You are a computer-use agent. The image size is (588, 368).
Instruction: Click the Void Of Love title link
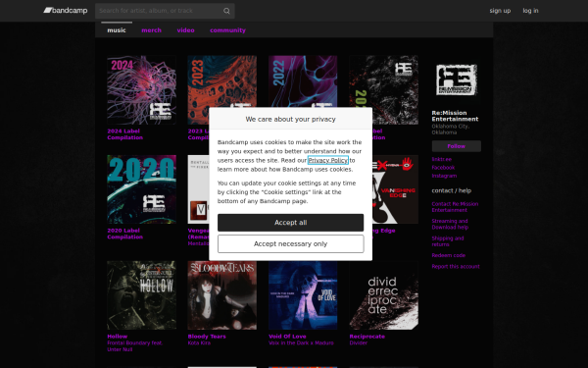coord(287,336)
